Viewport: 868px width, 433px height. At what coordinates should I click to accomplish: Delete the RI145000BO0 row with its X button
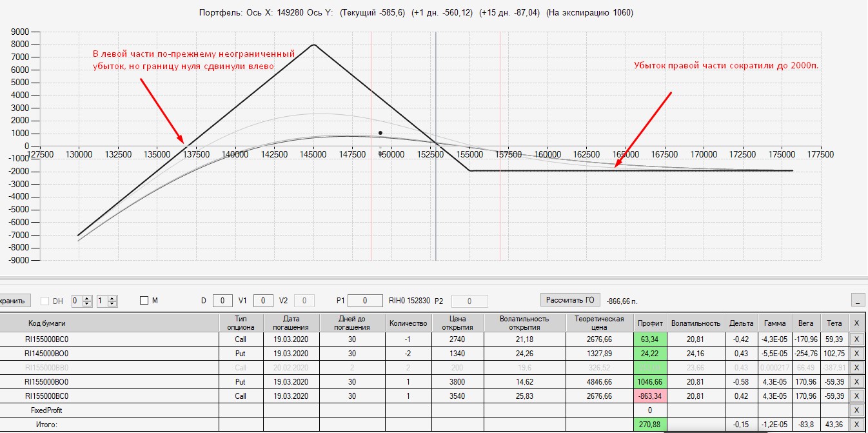point(856,354)
